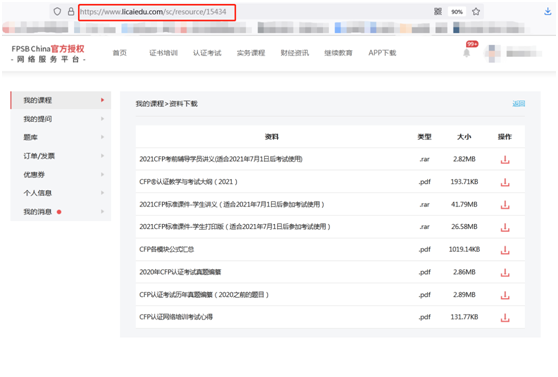This screenshot has height=377, width=558.
Task: Open the APP下载 navigation menu item
Action: (382, 53)
